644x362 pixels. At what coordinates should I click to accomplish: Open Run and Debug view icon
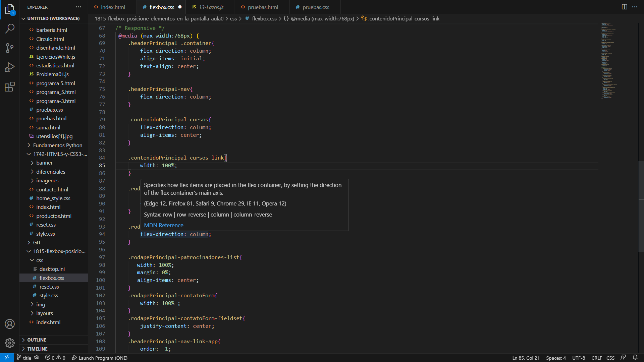(x=10, y=67)
